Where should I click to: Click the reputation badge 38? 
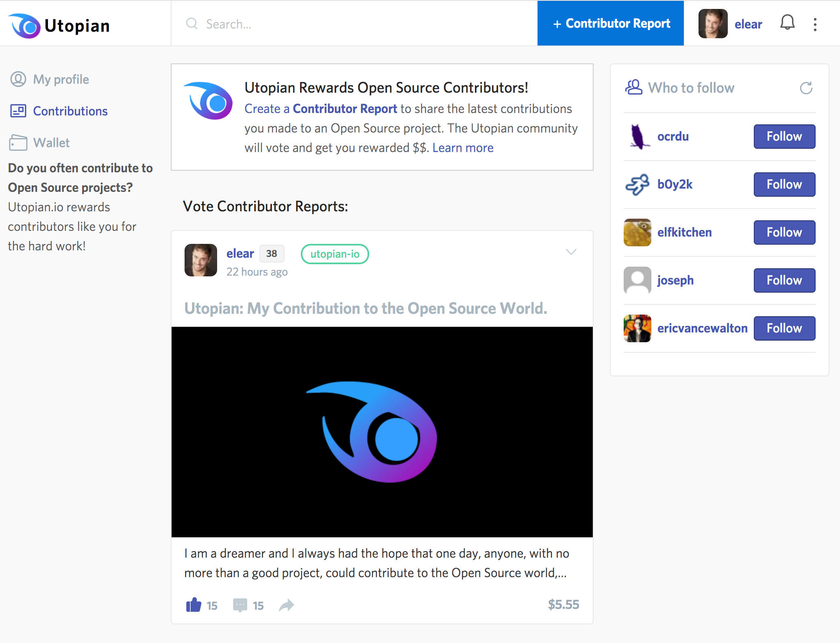[x=272, y=253]
